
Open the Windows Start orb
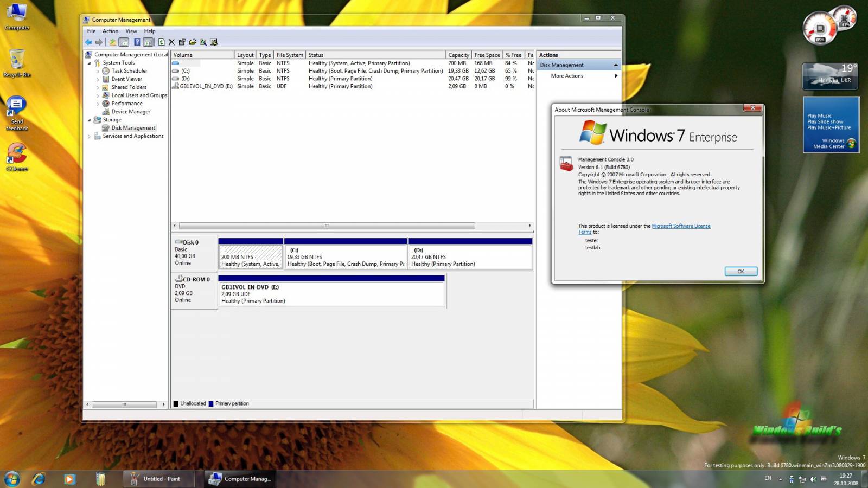tap(12, 479)
